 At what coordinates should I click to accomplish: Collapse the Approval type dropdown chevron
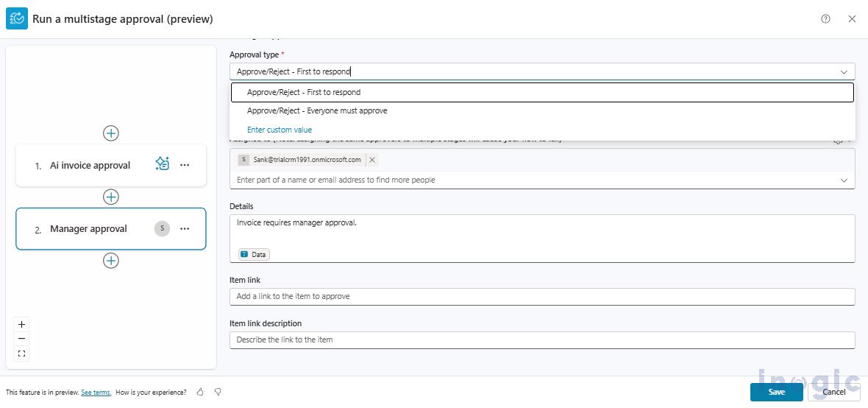click(x=844, y=71)
